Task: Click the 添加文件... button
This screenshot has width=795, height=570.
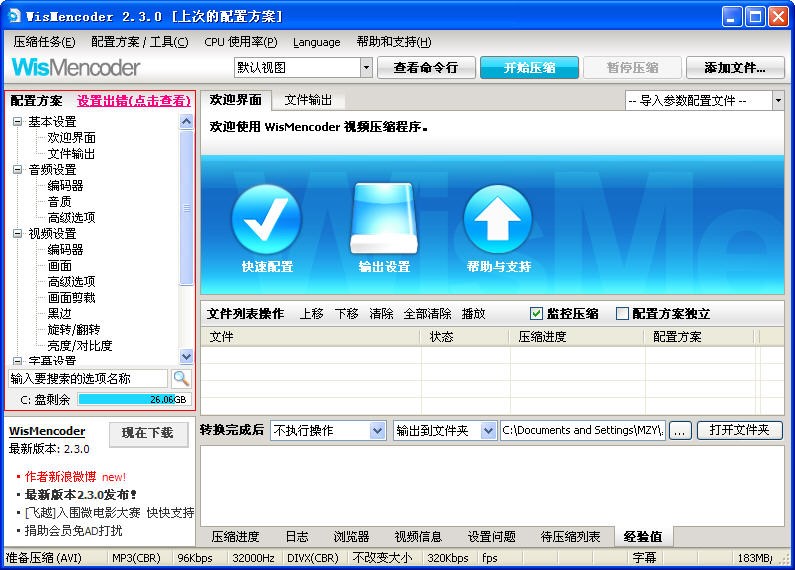Action: click(x=735, y=67)
